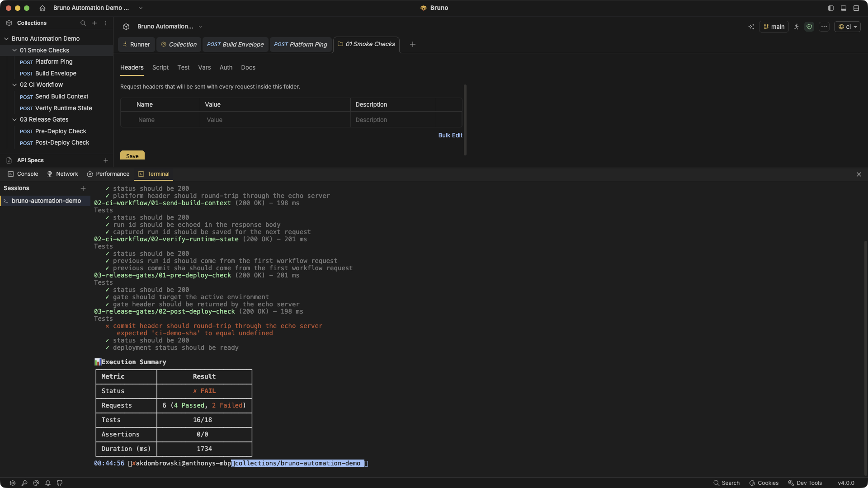The width and height of the screenshot is (868, 488).
Task: Collapse the 02 CI Workflow folder
Action: click(14, 85)
